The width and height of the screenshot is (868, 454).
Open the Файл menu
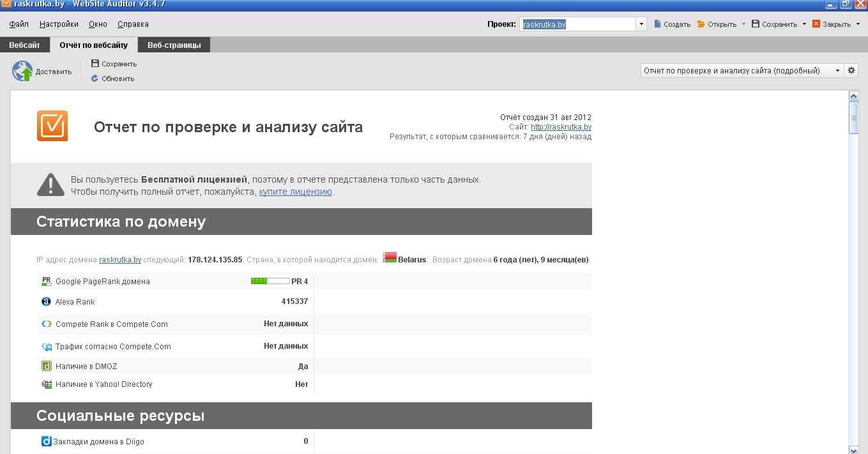click(x=19, y=24)
